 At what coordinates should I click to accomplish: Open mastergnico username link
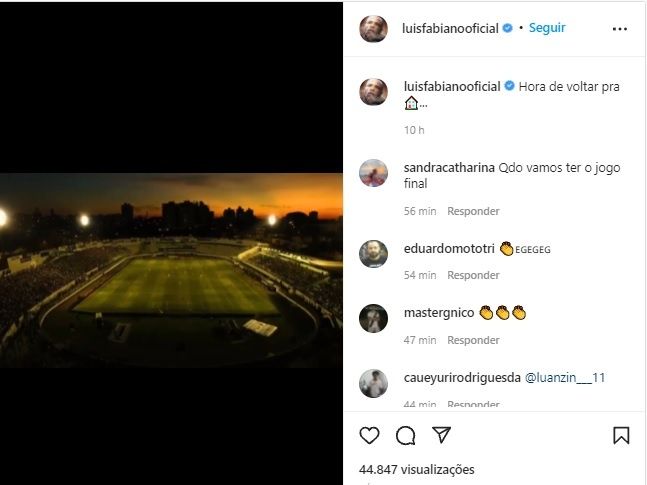(438, 313)
